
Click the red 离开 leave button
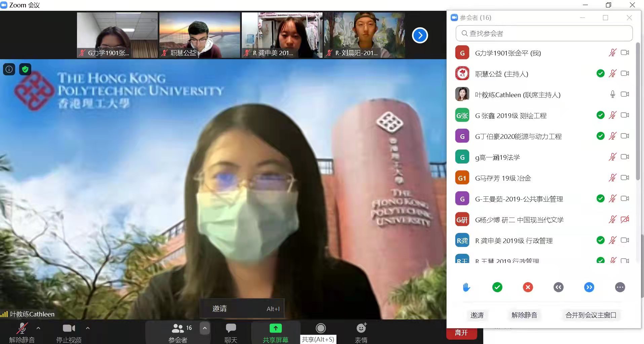click(461, 333)
